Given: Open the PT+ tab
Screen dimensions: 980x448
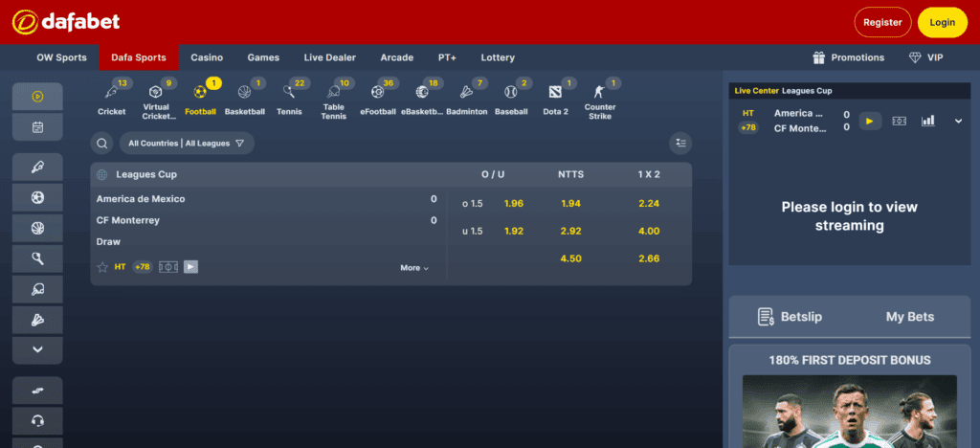Looking at the screenshot, I should [447, 57].
